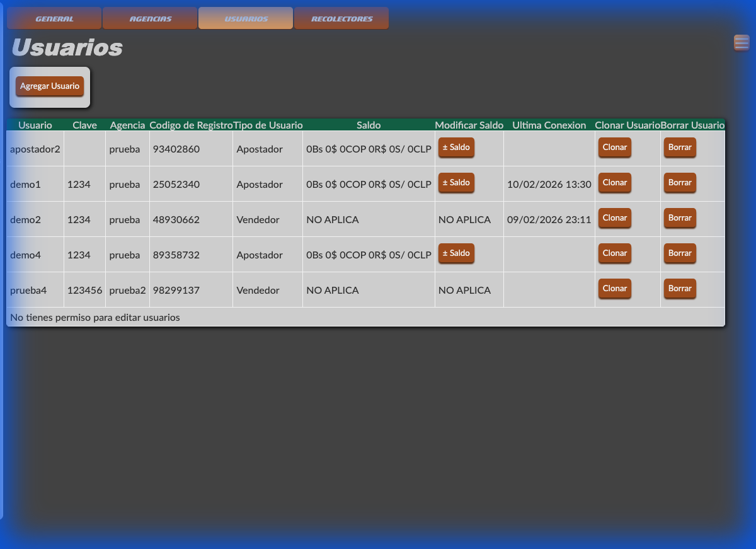Viewport: 756px width, 549px height.
Task: Delete user apostador2
Action: 680,147
